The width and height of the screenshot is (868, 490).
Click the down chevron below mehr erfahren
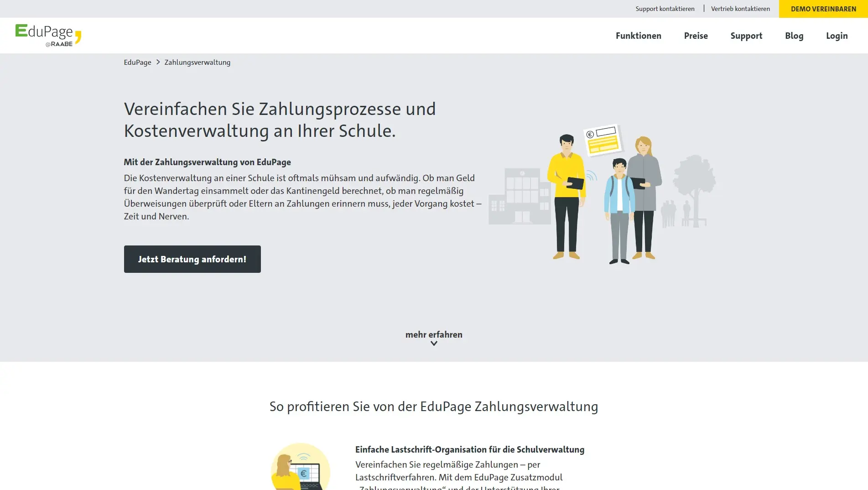[434, 344]
